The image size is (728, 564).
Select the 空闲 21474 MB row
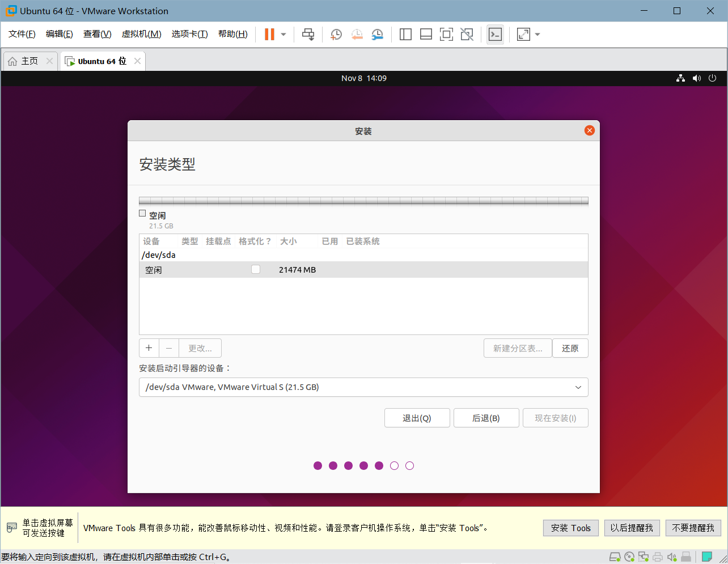tap(363, 270)
